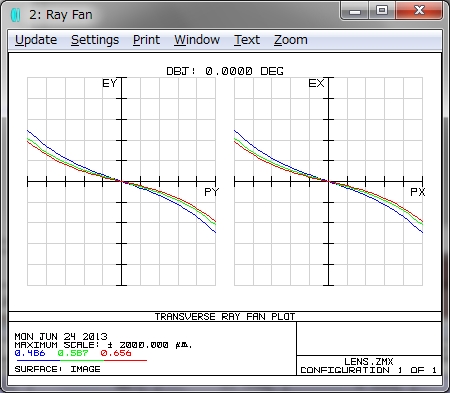The height and width of the screenshot is (393, 450).
Task: Open the Zoom menu
Action: (291, 40)
